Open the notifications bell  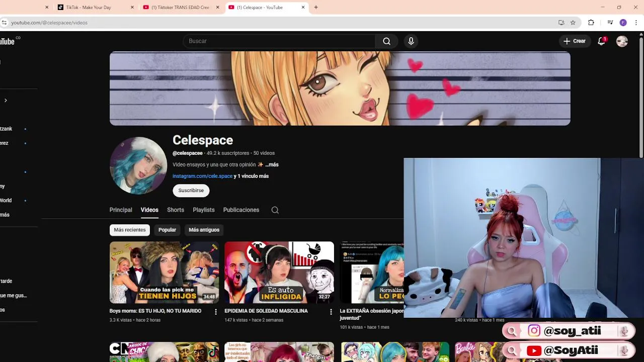[601, 41]
